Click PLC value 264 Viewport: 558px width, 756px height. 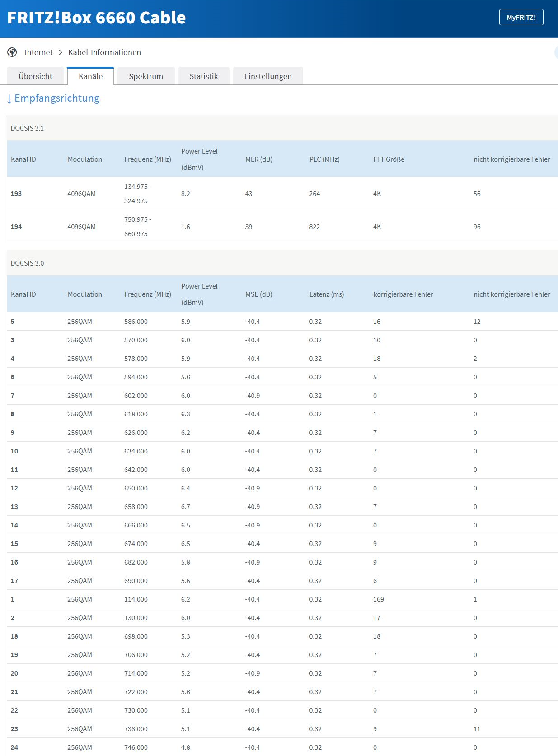coord(314,194)
